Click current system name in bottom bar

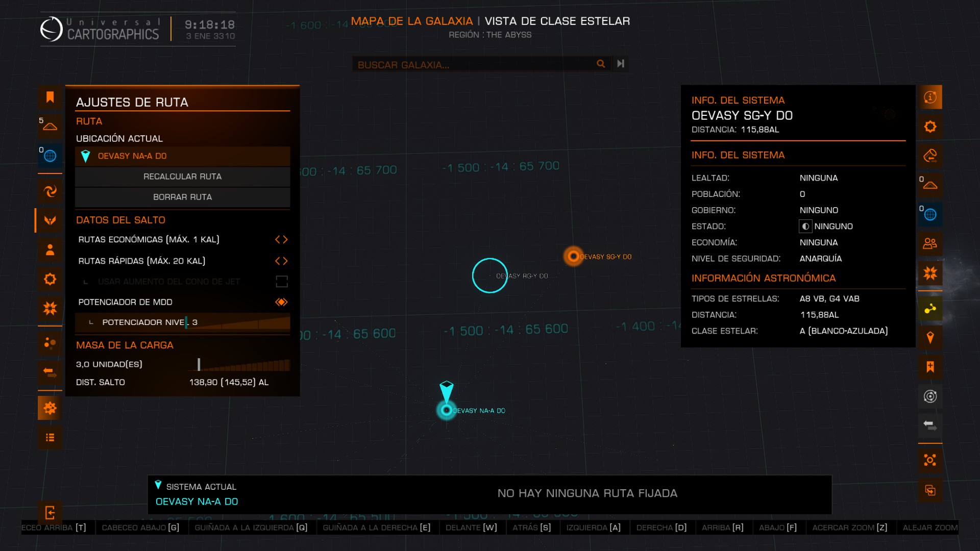pos(197,502)
